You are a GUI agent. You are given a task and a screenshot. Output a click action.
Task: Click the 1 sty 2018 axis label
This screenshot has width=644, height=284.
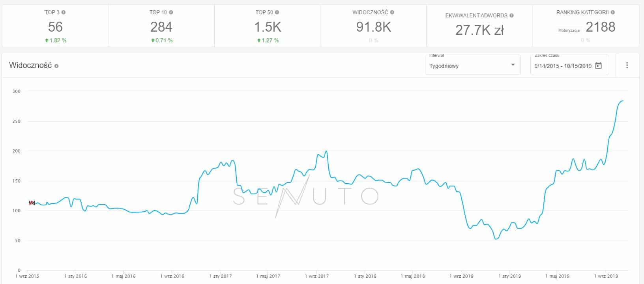[365, 276]
